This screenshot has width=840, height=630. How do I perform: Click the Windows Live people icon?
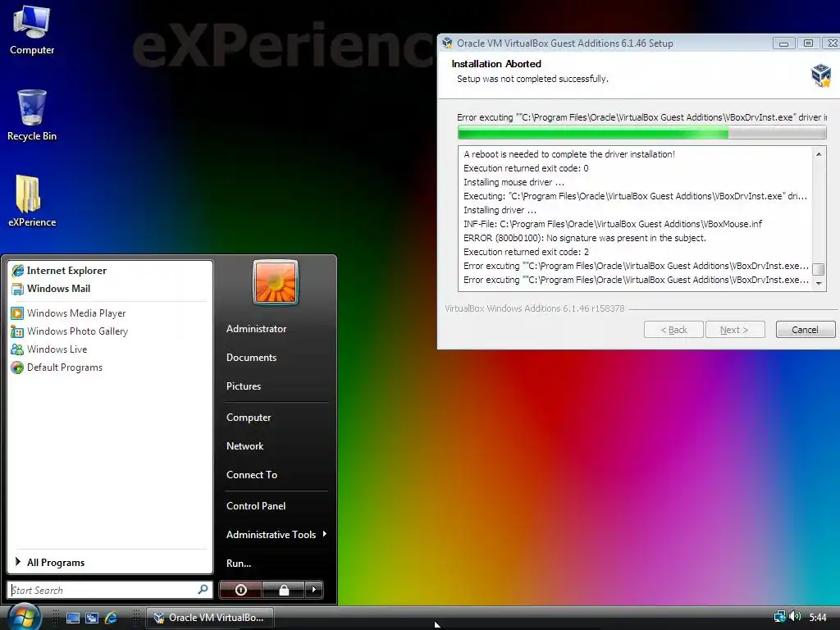(18, 349)
